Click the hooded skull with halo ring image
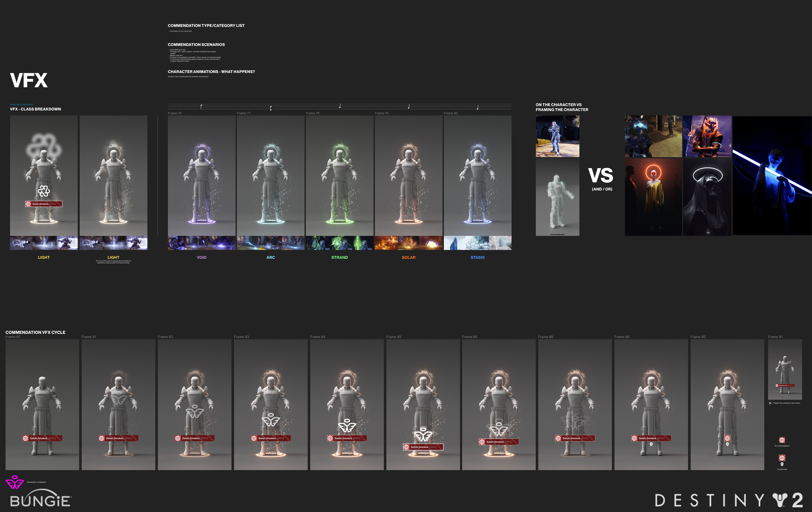The height and width of the screenshot is (512, 812). coord(707,197)
